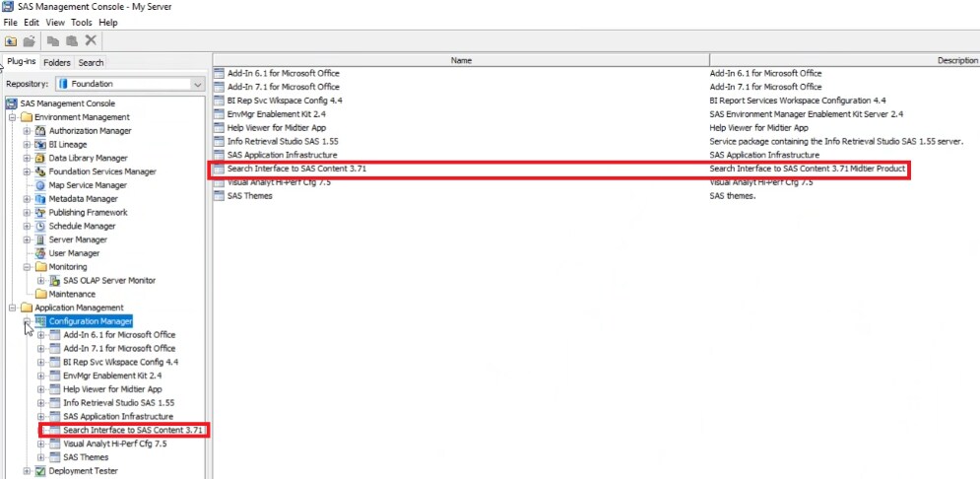Select SAS Themes in the tree
980x479 pixels.
[86, 457]
